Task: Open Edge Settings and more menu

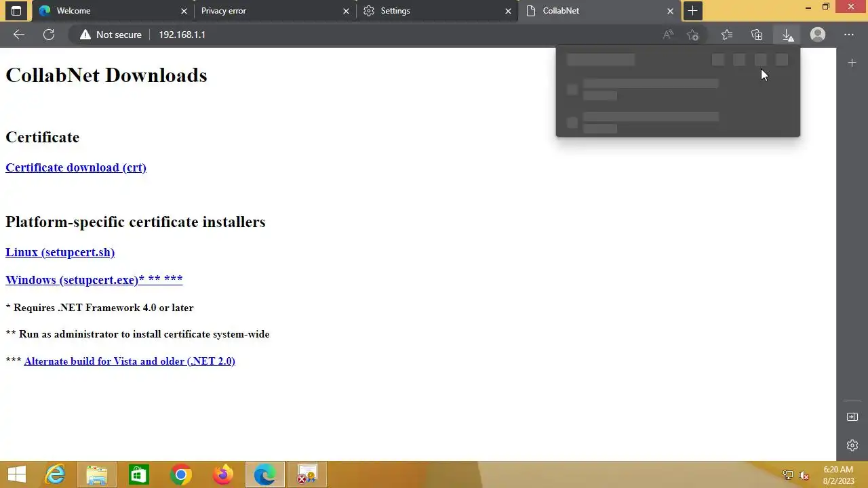Action: click(849, 35)
